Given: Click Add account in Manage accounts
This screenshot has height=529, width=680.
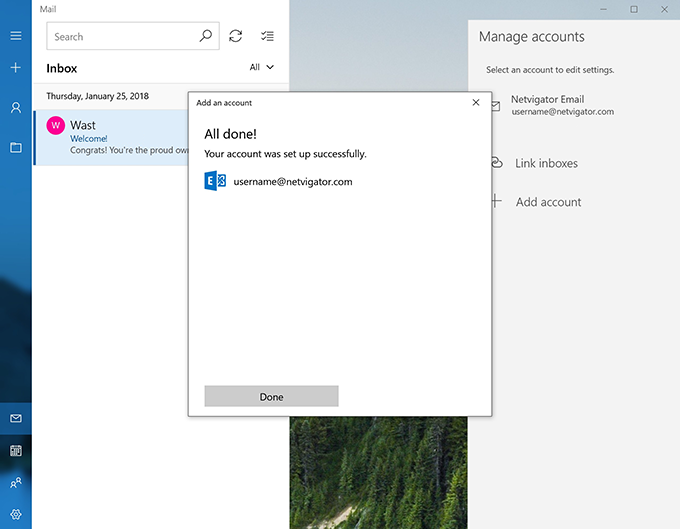Looking at the screenshot, I should [x=548, y=202].
